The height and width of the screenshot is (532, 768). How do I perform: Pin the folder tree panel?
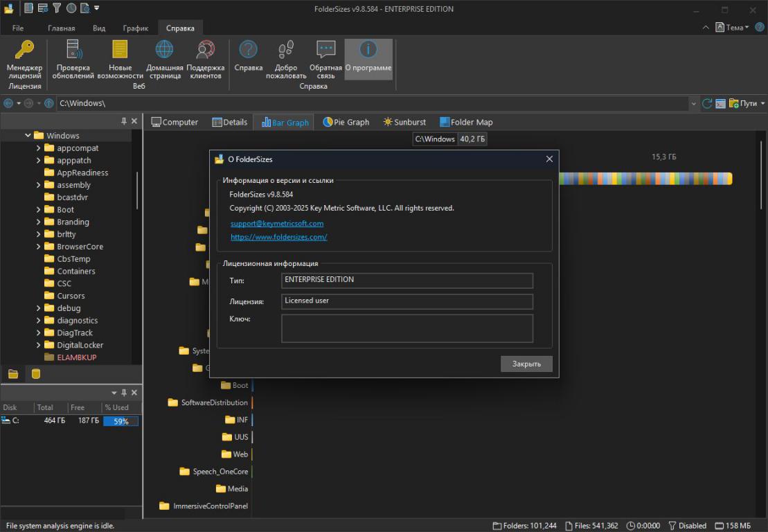124,121
